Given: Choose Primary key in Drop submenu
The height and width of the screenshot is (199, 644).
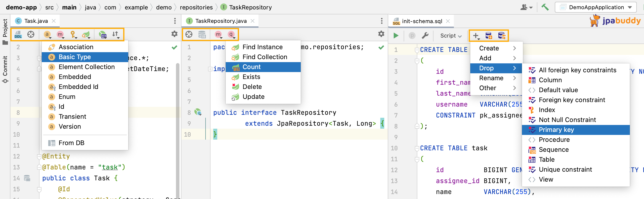Looking at the screenshot, I should 575,130.
